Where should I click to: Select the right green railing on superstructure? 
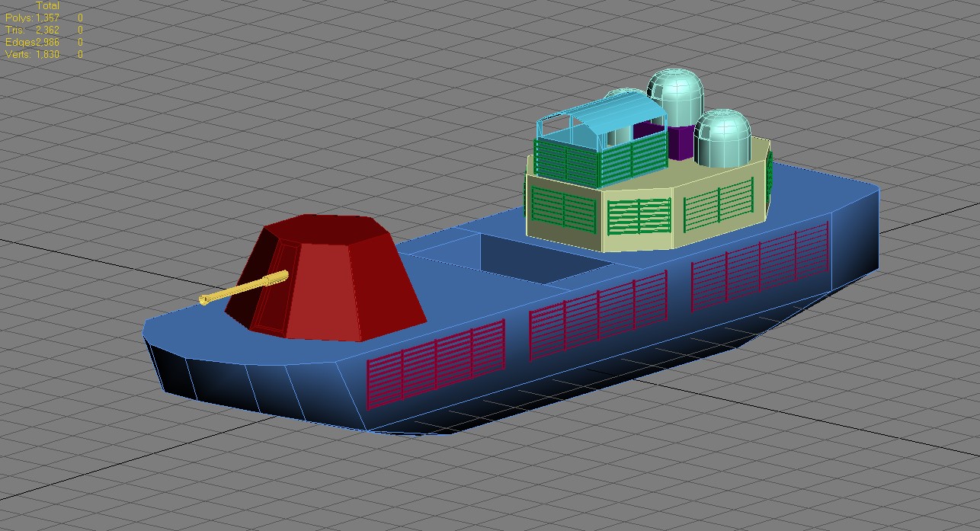pos(719,204)
